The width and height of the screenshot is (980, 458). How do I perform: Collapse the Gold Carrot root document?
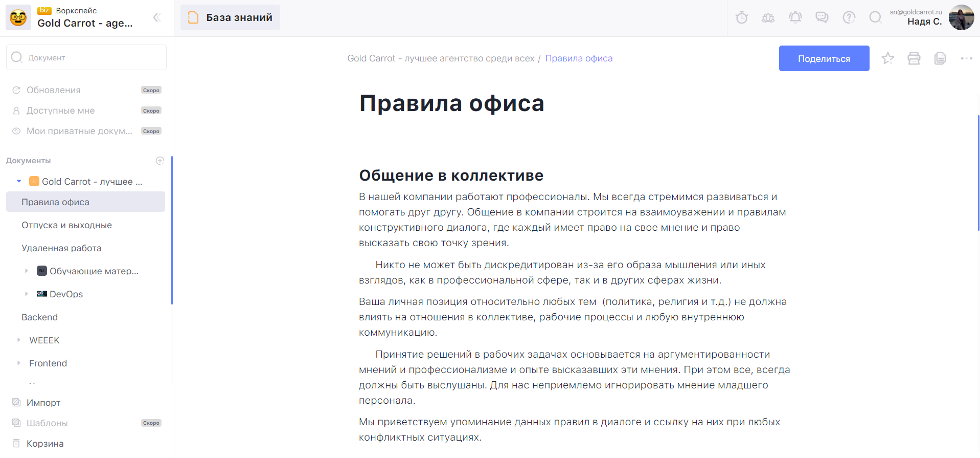pos(19,181)
